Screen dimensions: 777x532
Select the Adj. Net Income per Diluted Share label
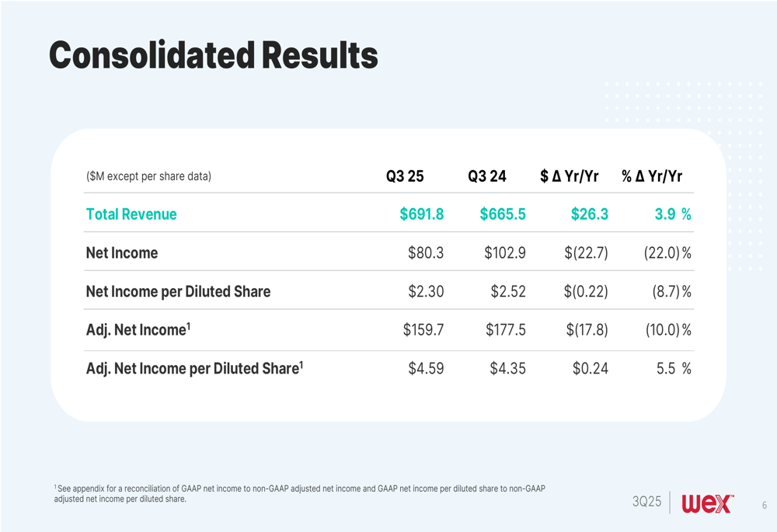pyautogui.click(x=194, y=368)
